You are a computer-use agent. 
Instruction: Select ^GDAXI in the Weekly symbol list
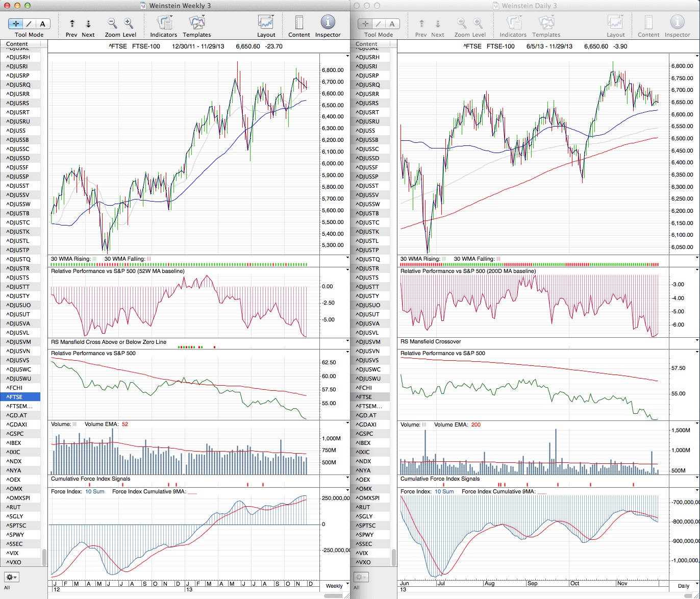click(x=17, y=425)
